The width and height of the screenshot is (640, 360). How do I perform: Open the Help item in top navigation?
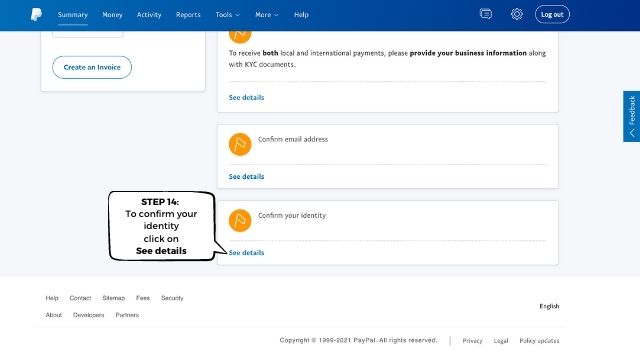coord(301,15)
